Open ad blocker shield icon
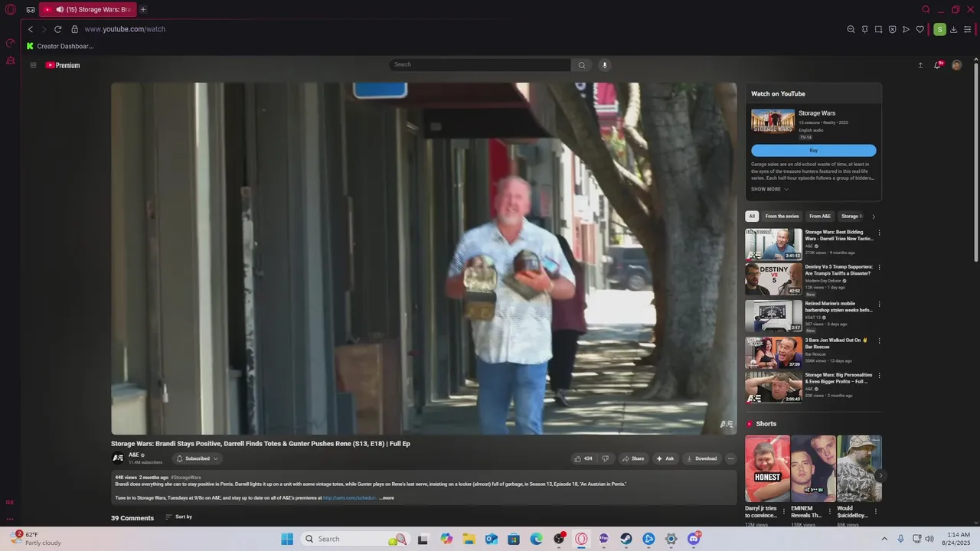The height and width of the screenshot is (551, 980). pyautogui.click(x=892, y=29)
